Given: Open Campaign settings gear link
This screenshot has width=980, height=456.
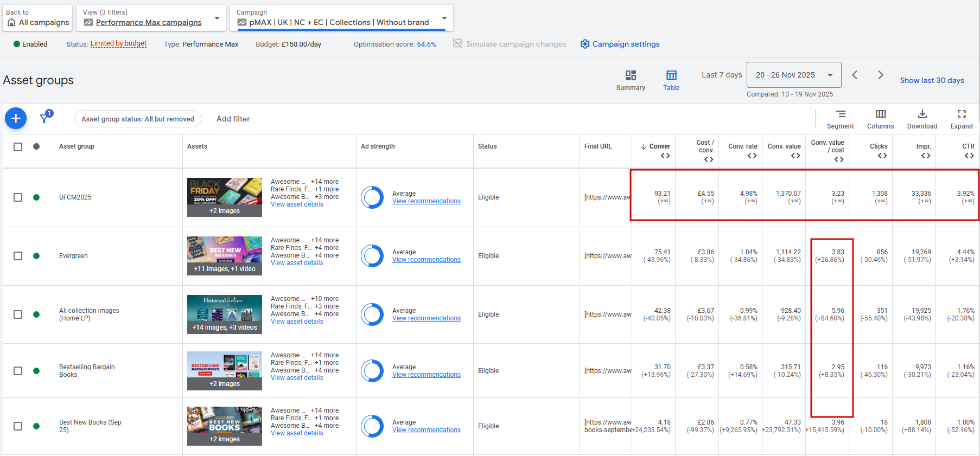Looking at the screenshot, I should coord(620,44).
